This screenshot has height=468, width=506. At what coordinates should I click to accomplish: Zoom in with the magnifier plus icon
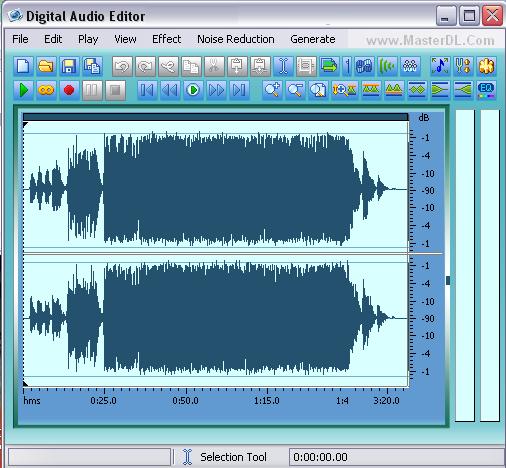click(272, 90)
